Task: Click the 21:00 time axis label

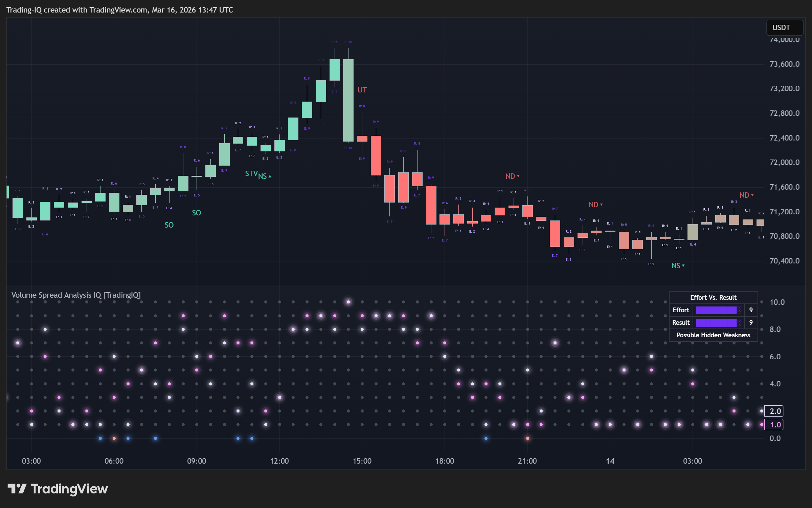Action: (527, 461)
